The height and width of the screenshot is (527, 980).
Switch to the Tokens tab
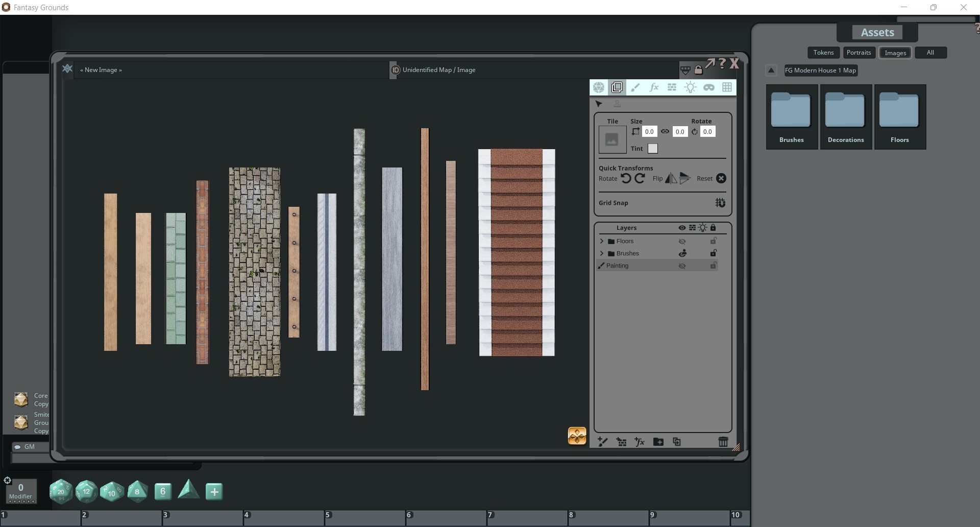click(823, 52)
